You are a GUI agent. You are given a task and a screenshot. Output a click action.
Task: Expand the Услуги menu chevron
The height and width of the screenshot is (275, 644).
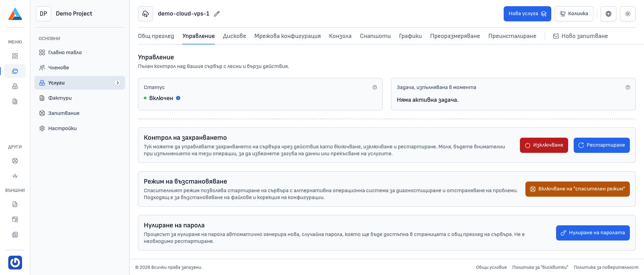point(118,83)
